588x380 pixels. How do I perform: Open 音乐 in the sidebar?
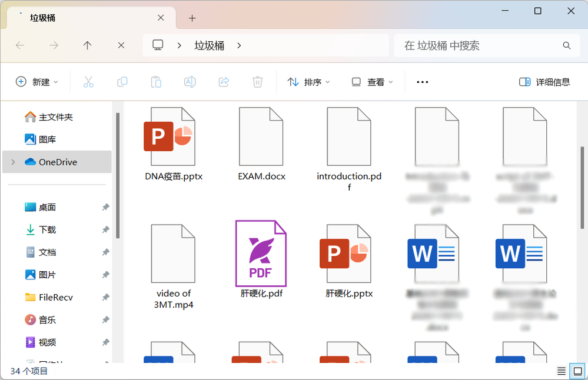point(41,319)
